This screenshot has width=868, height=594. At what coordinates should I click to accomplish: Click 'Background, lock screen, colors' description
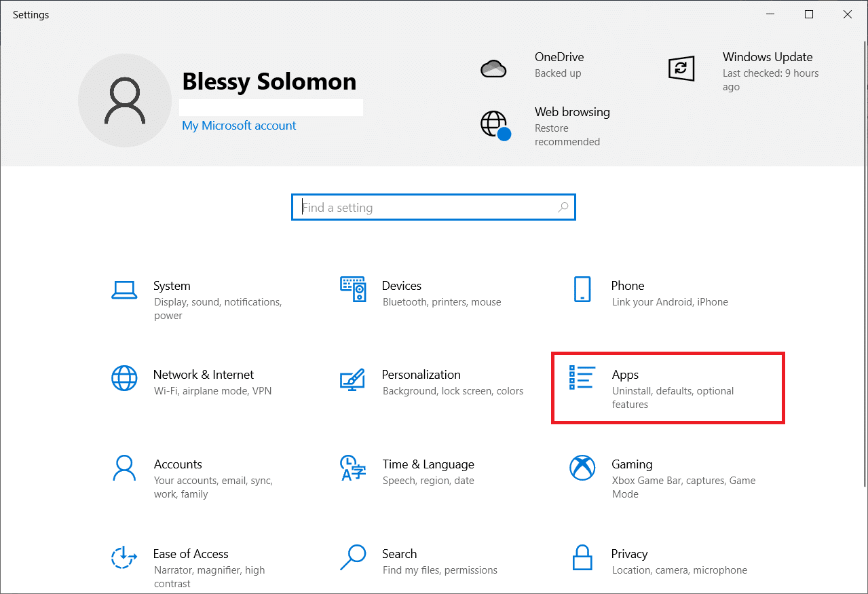click(x=453, y=391)
